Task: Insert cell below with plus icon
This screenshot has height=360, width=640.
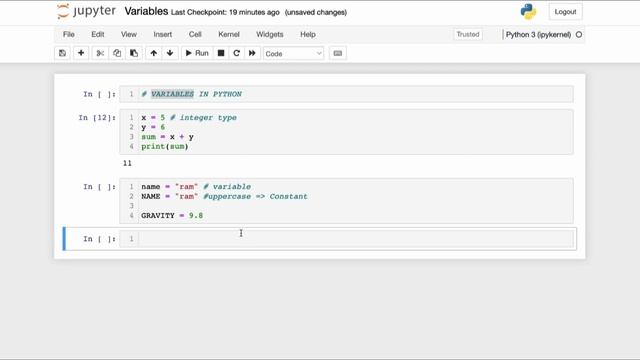Action: click(81, 53)
